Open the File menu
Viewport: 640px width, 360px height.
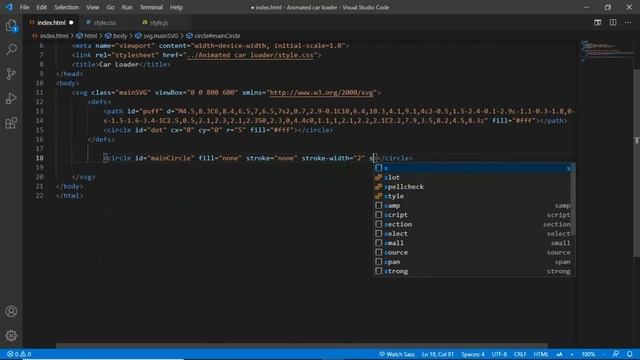(24, 7)
